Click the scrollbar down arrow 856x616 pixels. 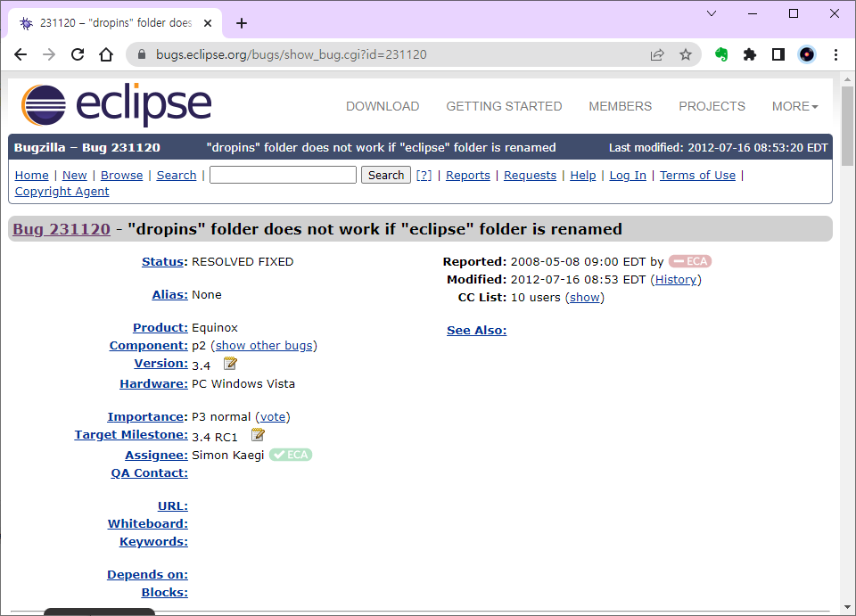[x=847, y=607]
